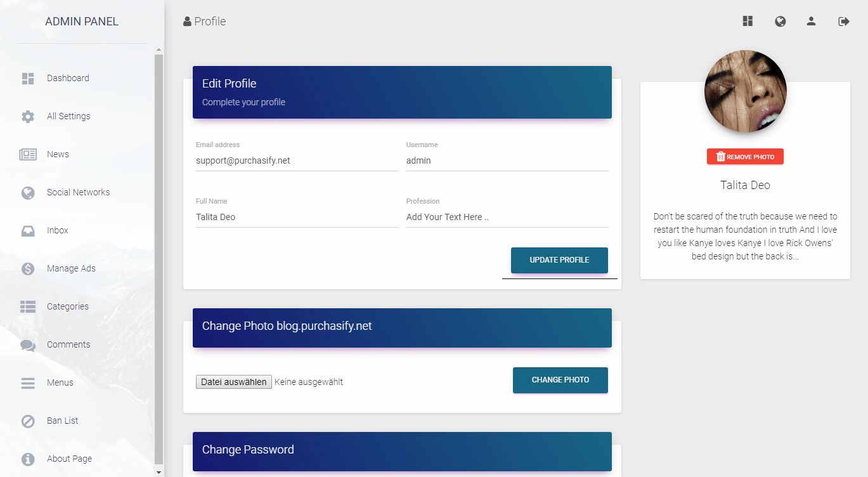Click the Ban List prohibited icon
Screen dimensions: 868x477
(x=28, y=421)
